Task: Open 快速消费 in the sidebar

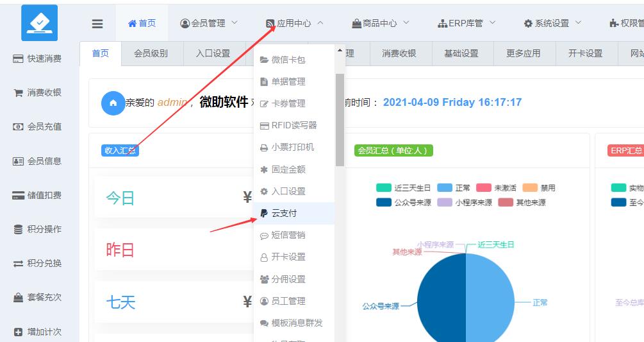Action: coord(38,58)
